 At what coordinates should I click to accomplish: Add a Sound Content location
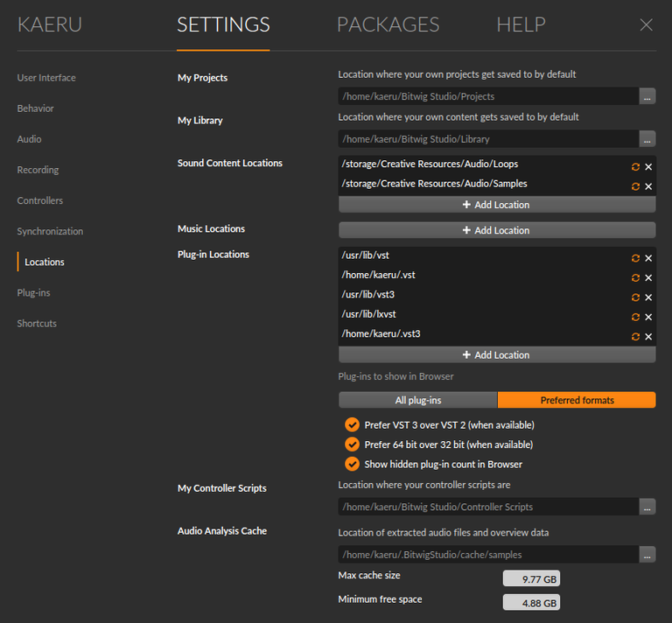(497, 205)
